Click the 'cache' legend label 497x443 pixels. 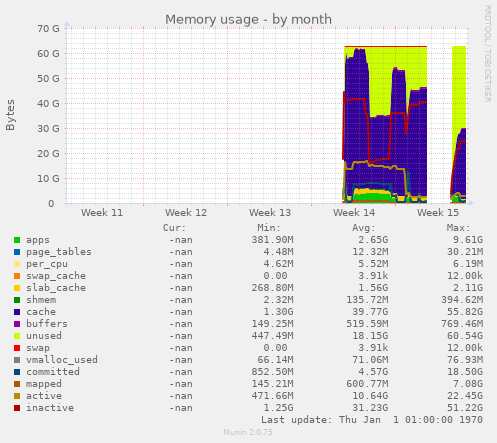click(41, 312)
